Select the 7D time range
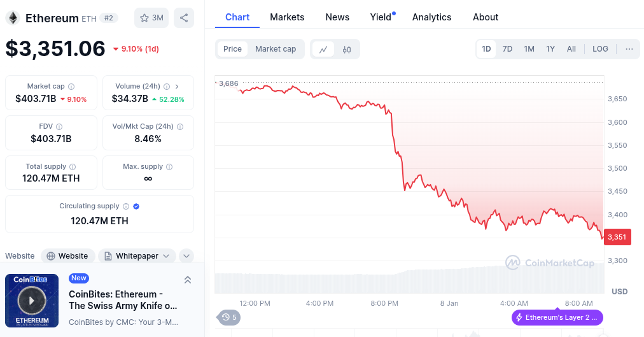Viewport: 644px width, 337px height. click(507, 49)
